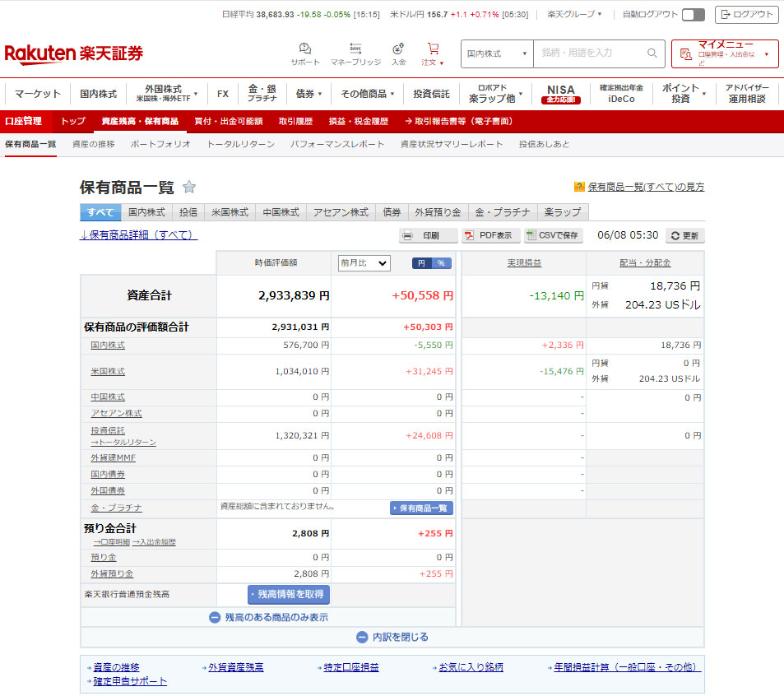Save holdings with CSVで保存 button
The image size is (784, 696).
553,235
